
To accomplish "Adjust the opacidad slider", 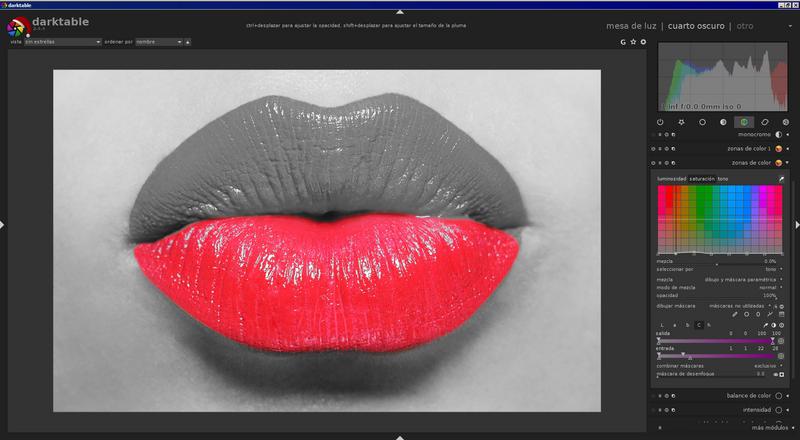I will click(717, 297).
